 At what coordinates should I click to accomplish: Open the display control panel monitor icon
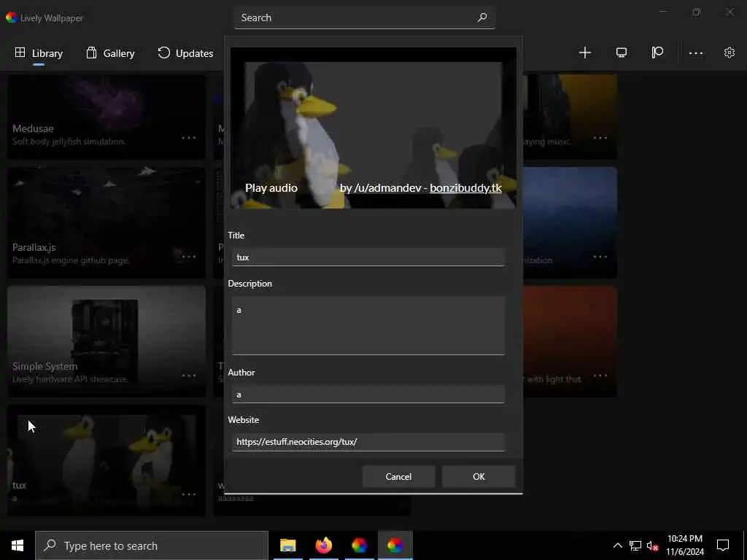622,52
